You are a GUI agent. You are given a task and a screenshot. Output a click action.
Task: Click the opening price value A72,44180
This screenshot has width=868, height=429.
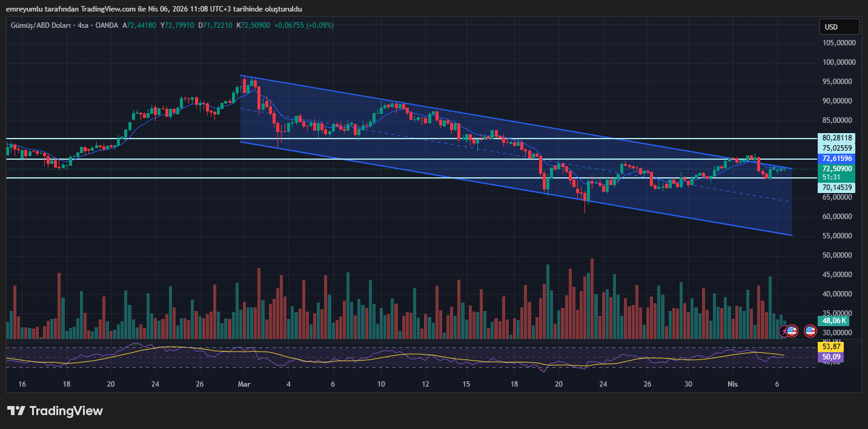point(139,25)
